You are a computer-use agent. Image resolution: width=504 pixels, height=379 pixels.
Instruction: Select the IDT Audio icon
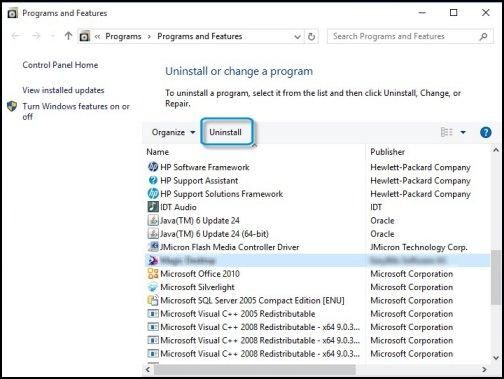pos(153,207)
